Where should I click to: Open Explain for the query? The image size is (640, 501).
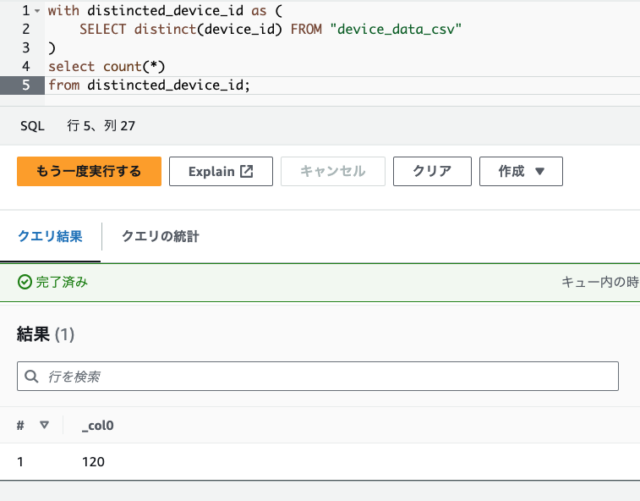point(221,171)
